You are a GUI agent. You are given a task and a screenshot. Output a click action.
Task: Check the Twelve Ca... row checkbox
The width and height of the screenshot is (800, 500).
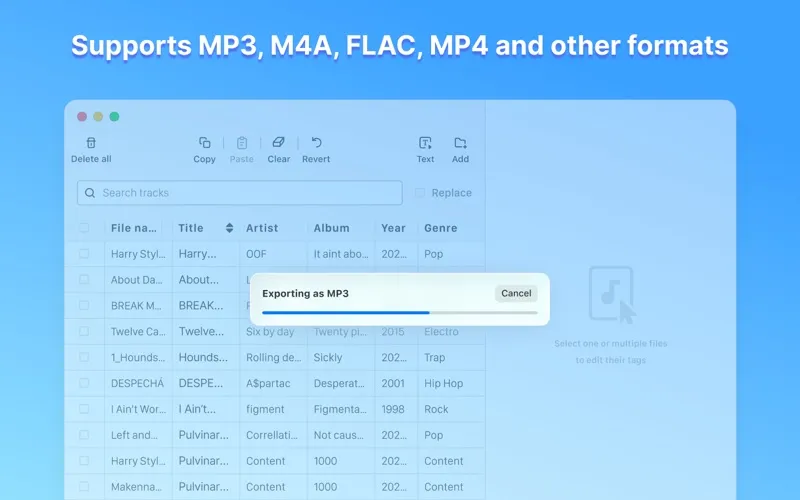[x=84, y=331]
